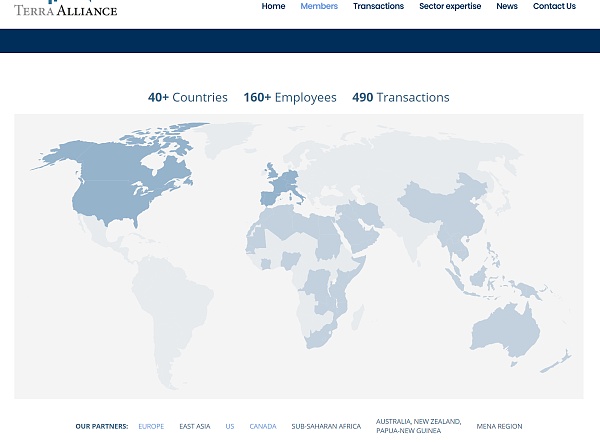Open the Sub-Saharan Africa partners link
The width and height of the screenshot is (600, 442).
click(326, 426)
